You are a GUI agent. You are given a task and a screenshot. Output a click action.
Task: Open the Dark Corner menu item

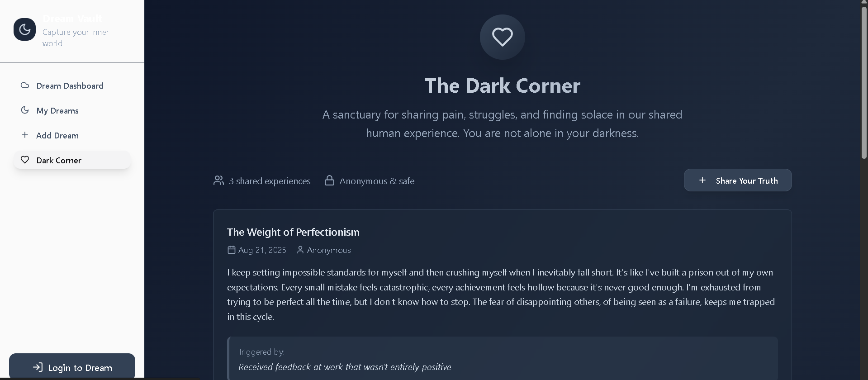59,161
